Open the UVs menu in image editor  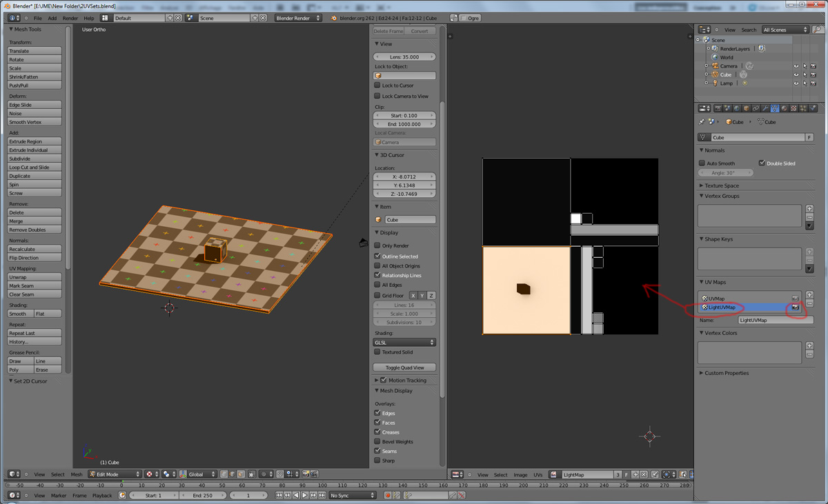[538, 474]
